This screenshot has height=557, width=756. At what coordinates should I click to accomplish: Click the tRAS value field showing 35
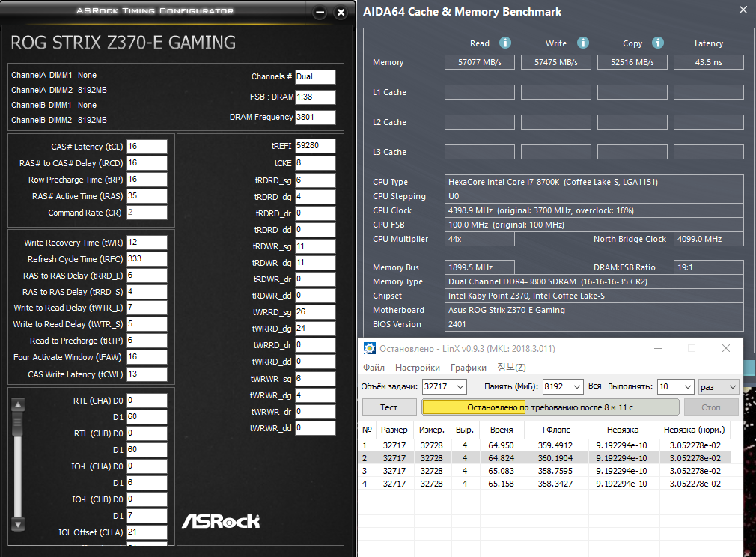point(147,196)
